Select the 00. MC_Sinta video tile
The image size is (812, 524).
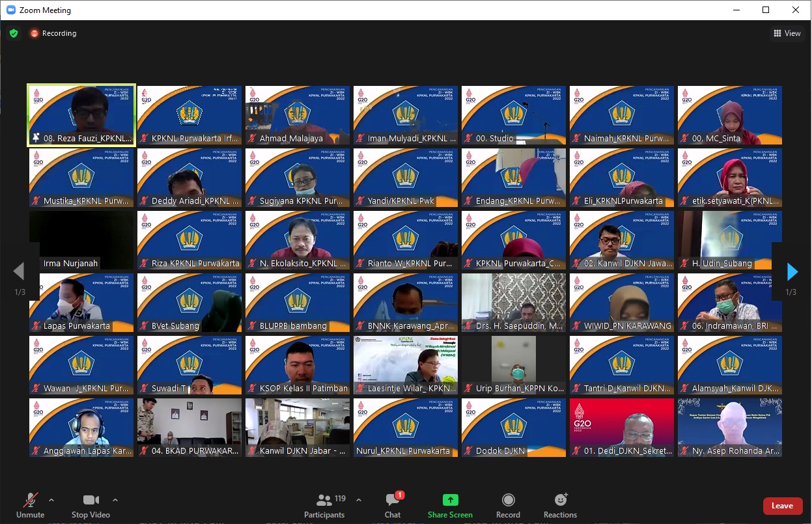(729, 115)
